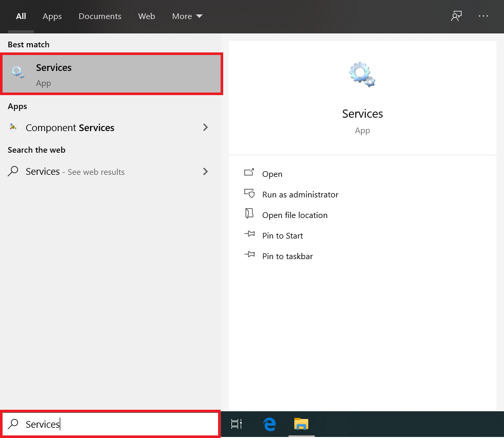
Task: Switch to the Apps tab
Action: click(52, 16)
